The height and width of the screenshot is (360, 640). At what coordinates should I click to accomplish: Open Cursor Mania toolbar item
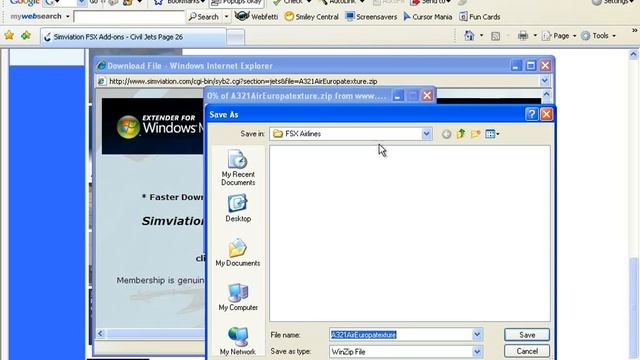coord(428,17)
